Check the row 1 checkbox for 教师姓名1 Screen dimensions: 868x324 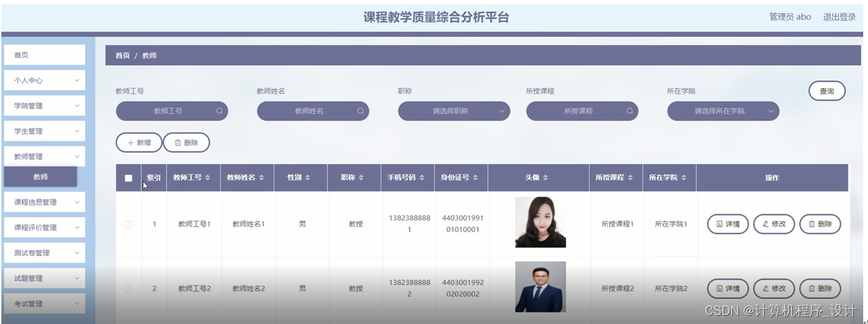[x=128, y=224]
